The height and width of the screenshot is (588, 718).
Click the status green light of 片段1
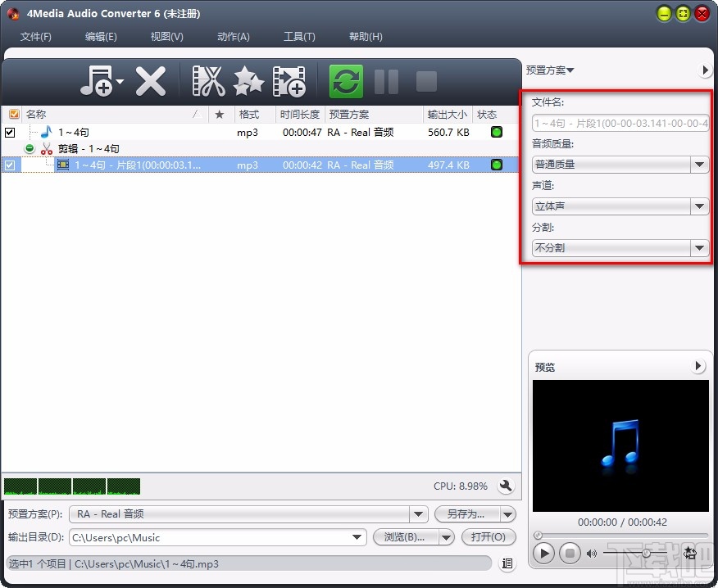pyautogui.click(x=497, y=165)
